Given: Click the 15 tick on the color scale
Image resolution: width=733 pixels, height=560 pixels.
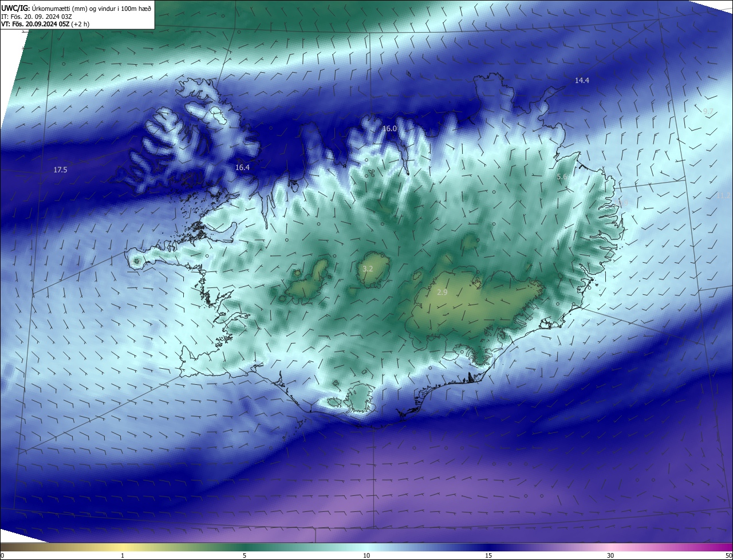Looking at the screenshot, I should [x=488, y=555].
